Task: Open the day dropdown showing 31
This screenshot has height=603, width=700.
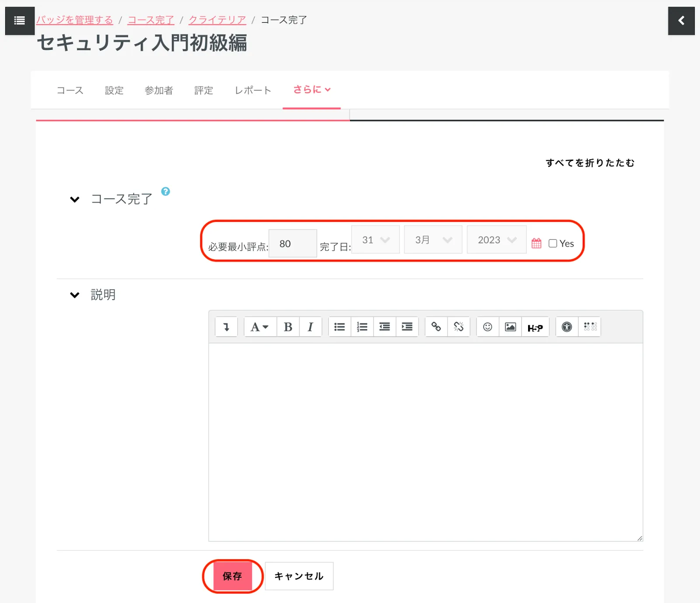Action: point(375,240)
